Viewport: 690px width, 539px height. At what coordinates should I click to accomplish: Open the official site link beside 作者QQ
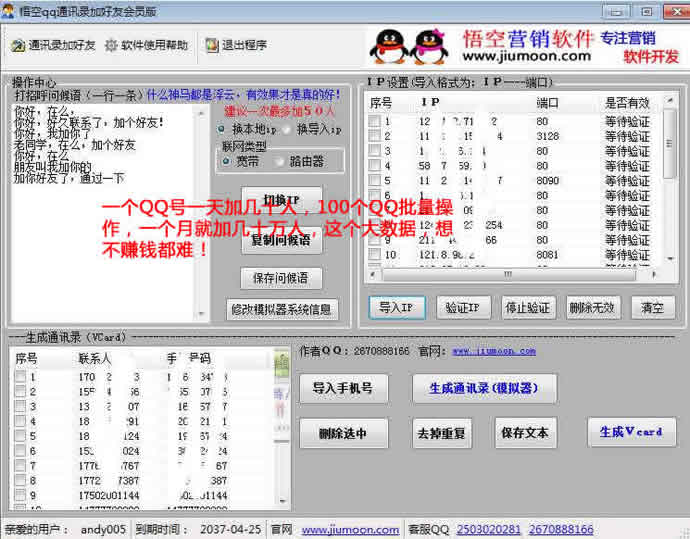(x=494, y=352)
